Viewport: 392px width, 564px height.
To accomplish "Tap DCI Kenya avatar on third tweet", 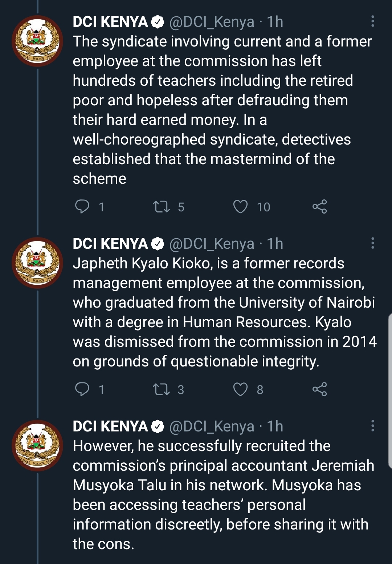I will click(37, 446).
